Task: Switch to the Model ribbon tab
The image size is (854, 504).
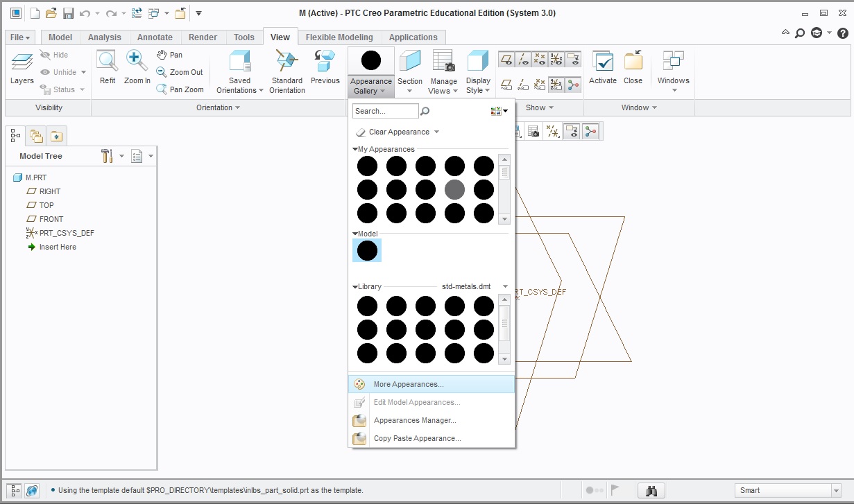Action: (60, 37)
